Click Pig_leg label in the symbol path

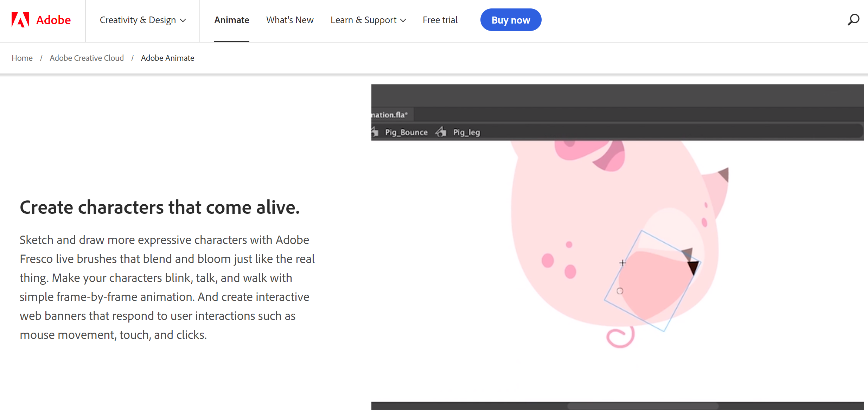pos(466,132)
